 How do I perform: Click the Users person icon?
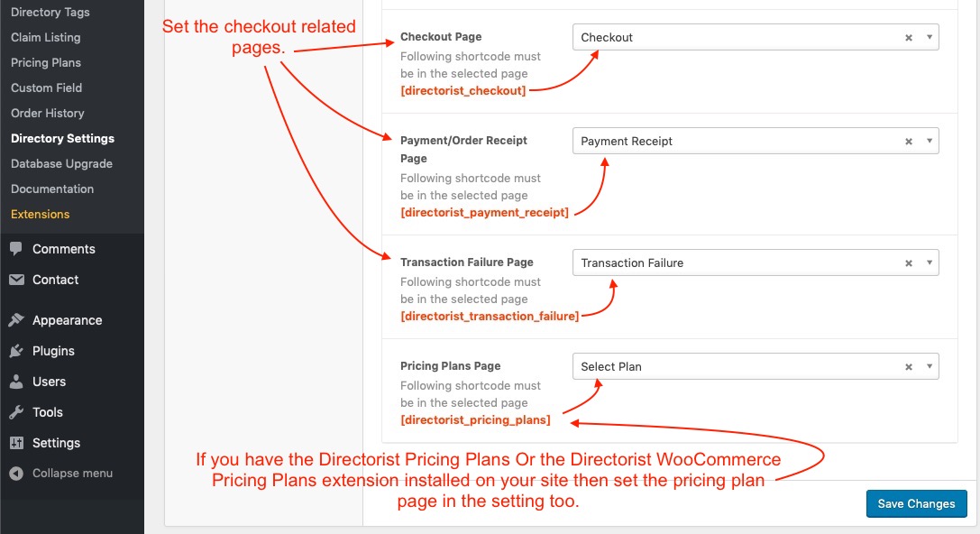[x=16, y=382]
